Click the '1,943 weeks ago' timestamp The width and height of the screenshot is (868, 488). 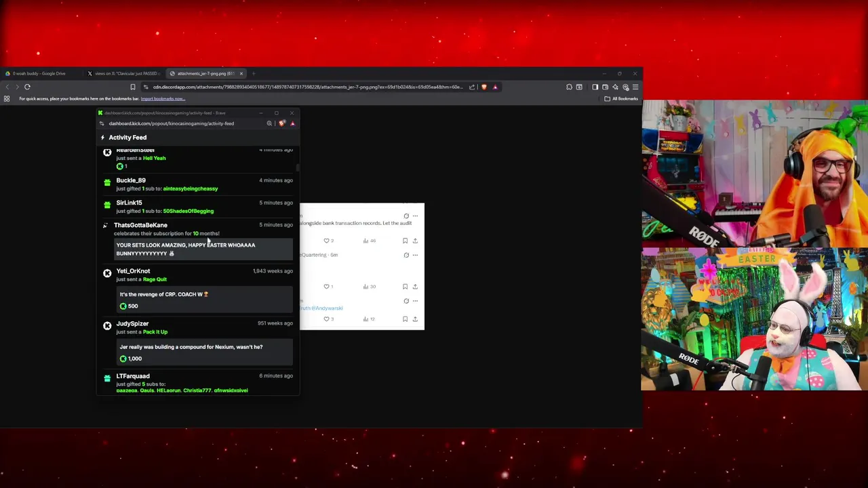click(x=273, y=271)
